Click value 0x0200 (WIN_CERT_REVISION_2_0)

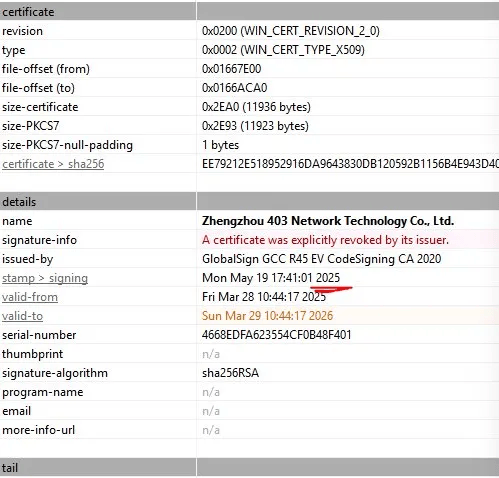pos(291,31)
